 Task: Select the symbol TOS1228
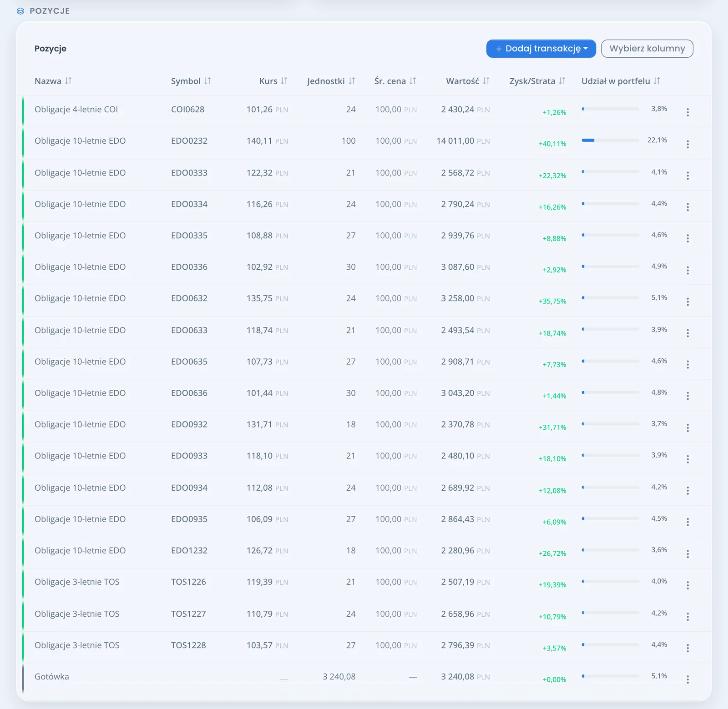tap(188, 645)
